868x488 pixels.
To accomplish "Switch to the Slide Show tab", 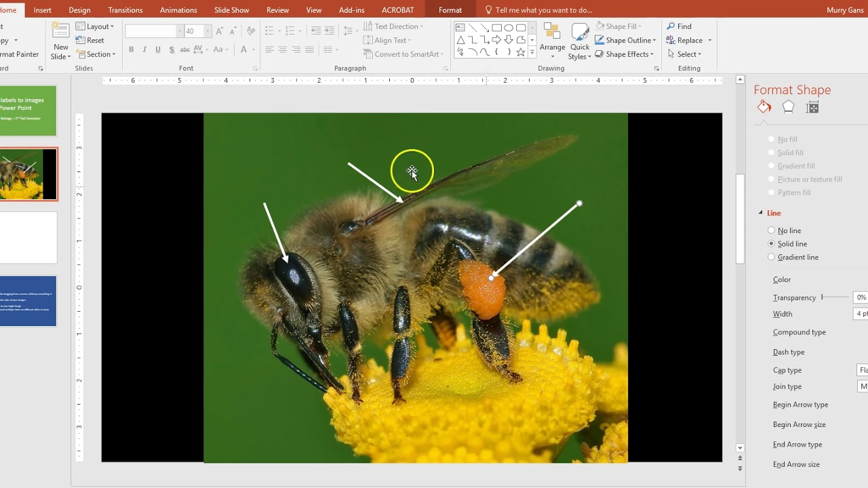I will coord(231,10).
